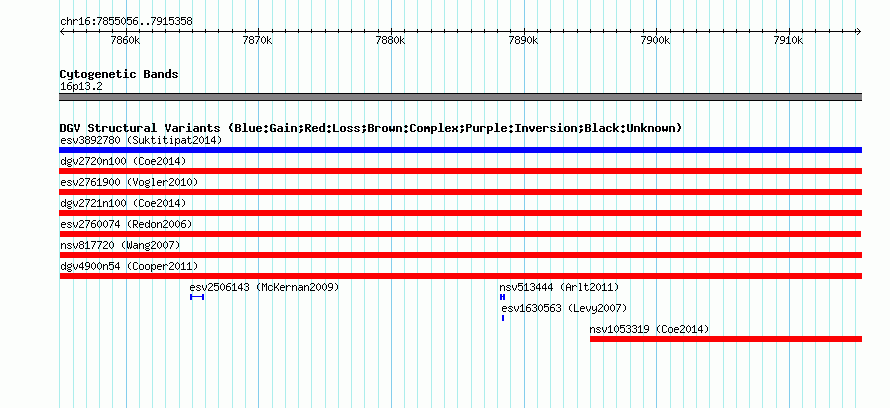The height and width of the screenshot is (408, 890).
Task: Select nsv817720 (Wang2007) label
Action: pos(120,245)
